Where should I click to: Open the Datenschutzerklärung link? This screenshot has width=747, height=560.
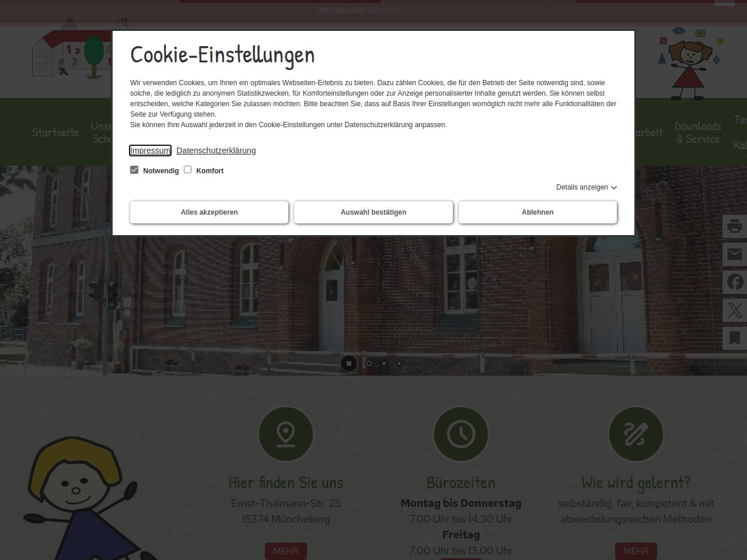[x=216, y=150]
